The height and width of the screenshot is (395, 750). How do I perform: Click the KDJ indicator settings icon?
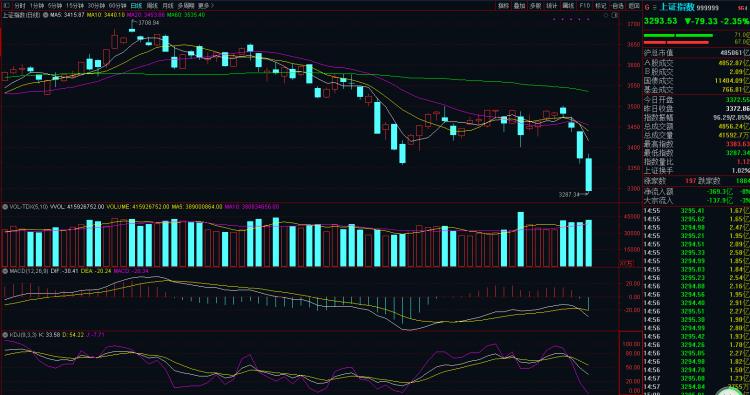tap(5, 335)
